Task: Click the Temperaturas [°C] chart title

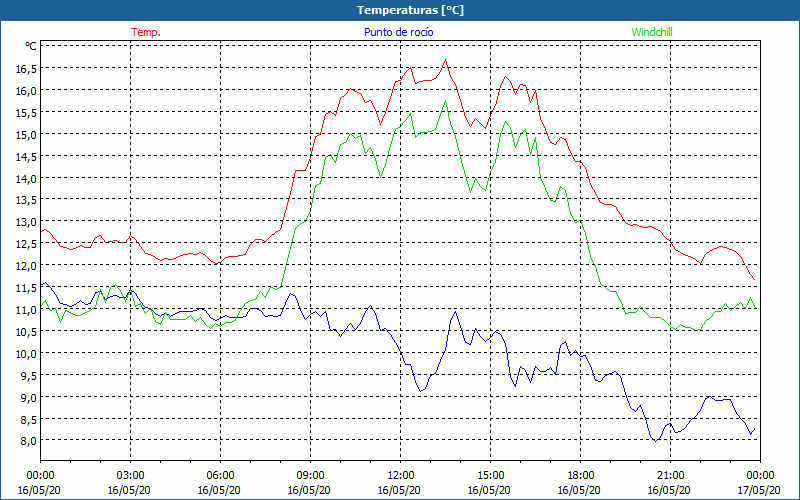Action: (x=410, y=10)
